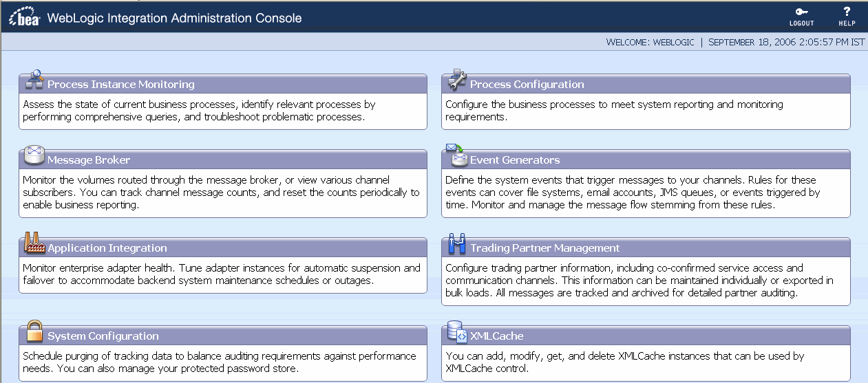Click the Application Integration factory icon
This screenshot has height=383, width=868.
point(34,243)
